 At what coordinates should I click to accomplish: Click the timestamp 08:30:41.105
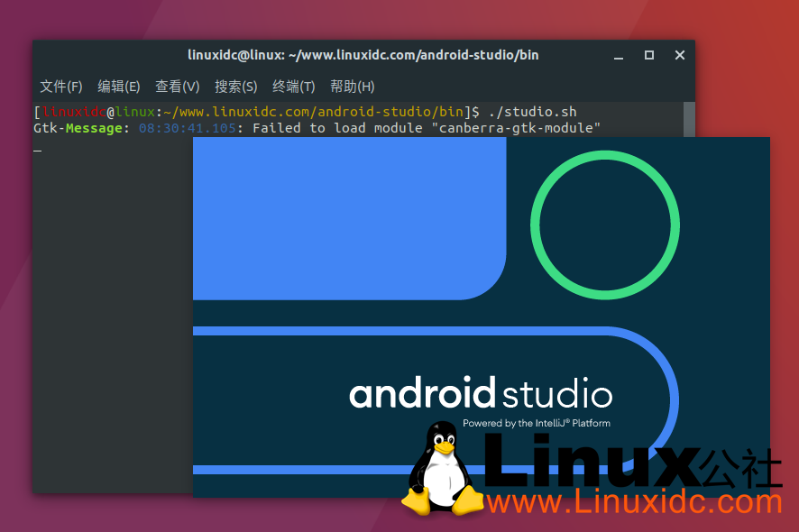coord(188,128)
